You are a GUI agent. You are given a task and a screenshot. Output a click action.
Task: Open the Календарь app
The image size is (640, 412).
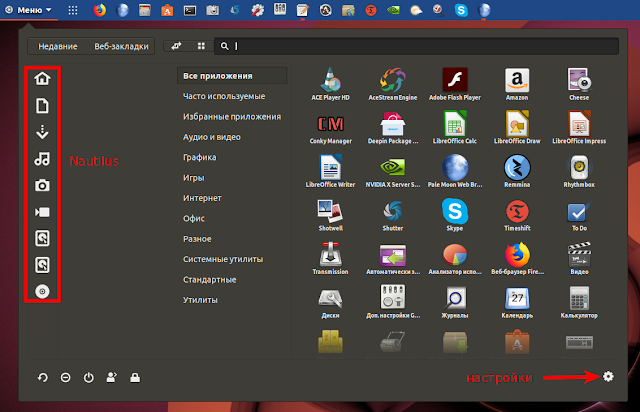coord(517,302)
